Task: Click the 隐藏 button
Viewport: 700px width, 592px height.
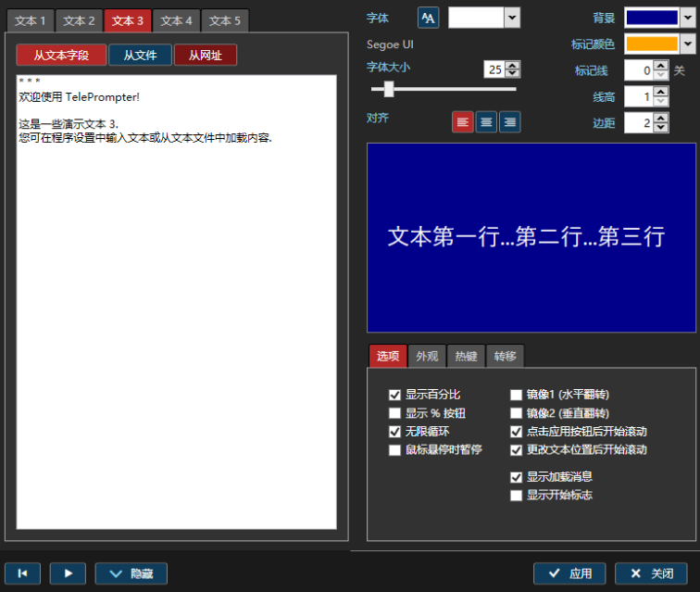Action: 131,573
